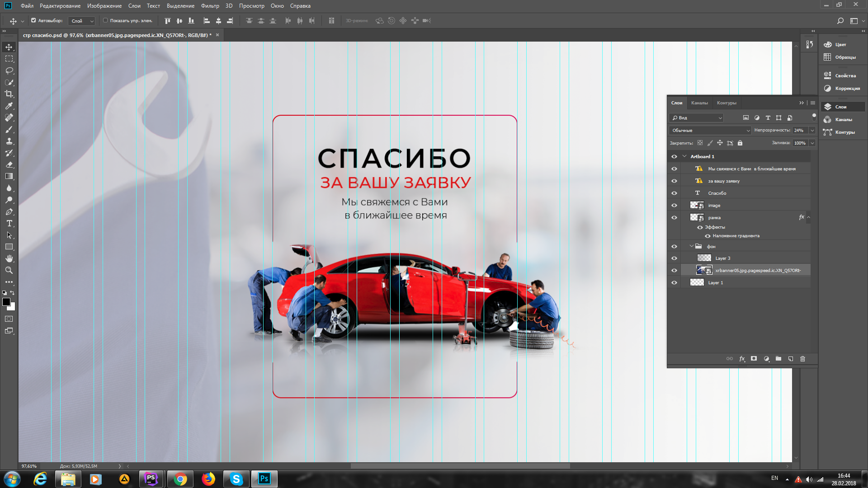Open Chrome from the taskbar

coord(180,479)
